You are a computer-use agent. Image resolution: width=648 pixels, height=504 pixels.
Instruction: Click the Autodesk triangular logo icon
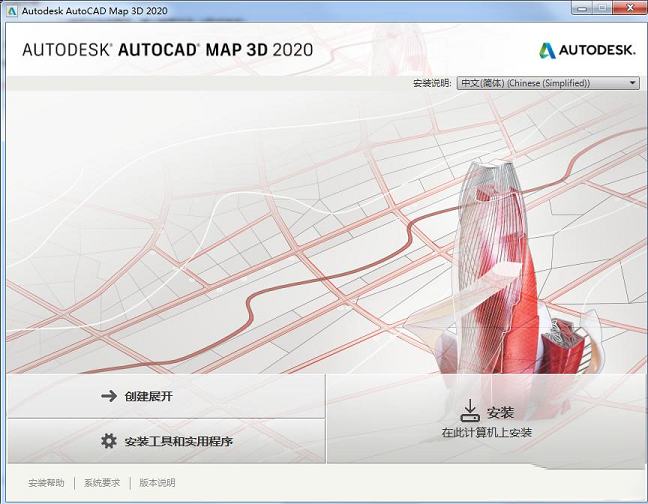tap(548, 50)
